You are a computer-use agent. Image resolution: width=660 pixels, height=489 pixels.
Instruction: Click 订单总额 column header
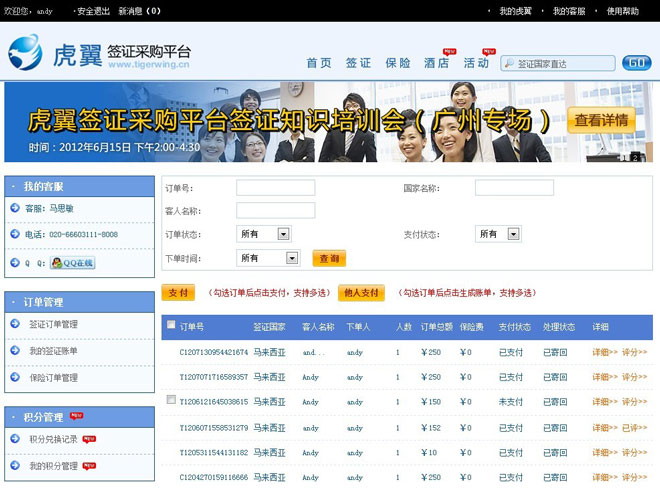pyautogui.click(x=436, y=327)
